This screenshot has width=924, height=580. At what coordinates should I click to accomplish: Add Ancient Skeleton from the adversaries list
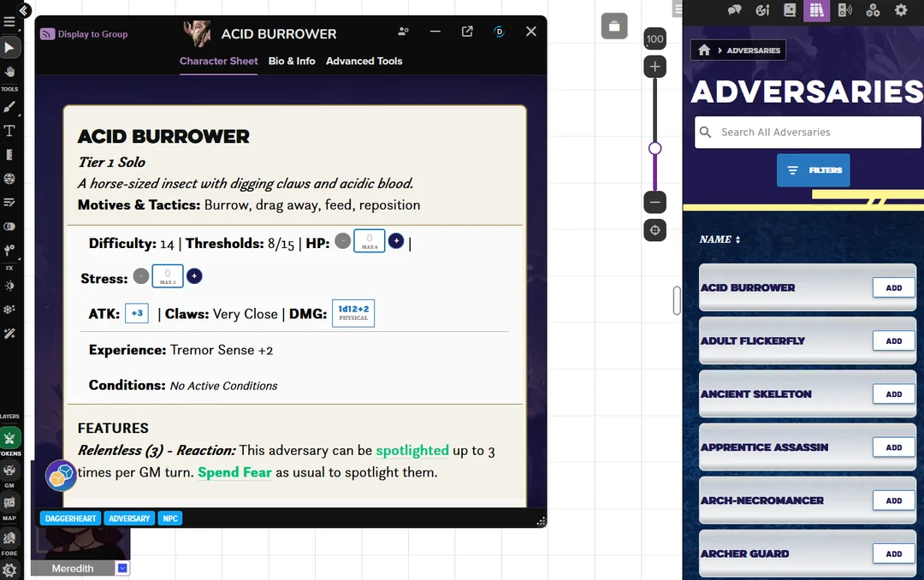(x=892, y=394)
